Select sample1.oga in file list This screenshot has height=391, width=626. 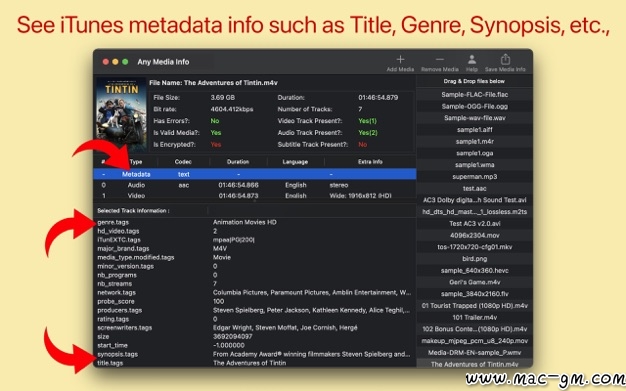click(x=474, y=153)
